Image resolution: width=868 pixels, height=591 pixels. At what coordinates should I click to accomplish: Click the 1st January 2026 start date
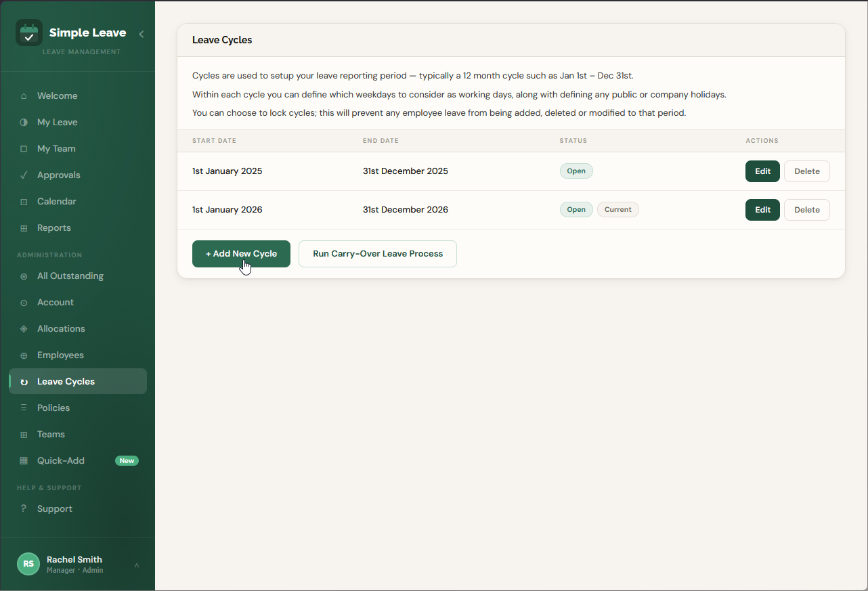227,210
